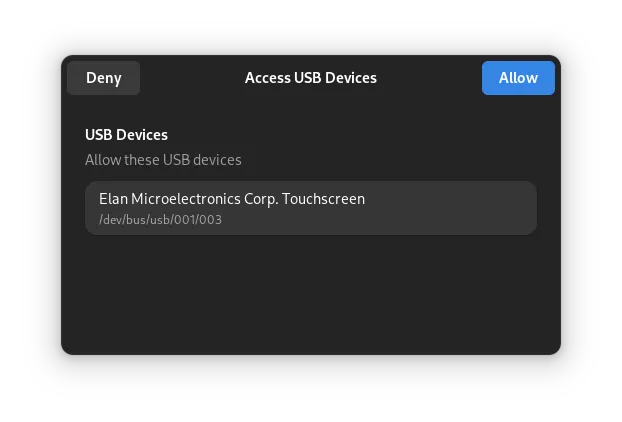Screen dimensions: 622x422
Task: Click the /dev/bus/usb/001/003 device path
Action: 160,220
